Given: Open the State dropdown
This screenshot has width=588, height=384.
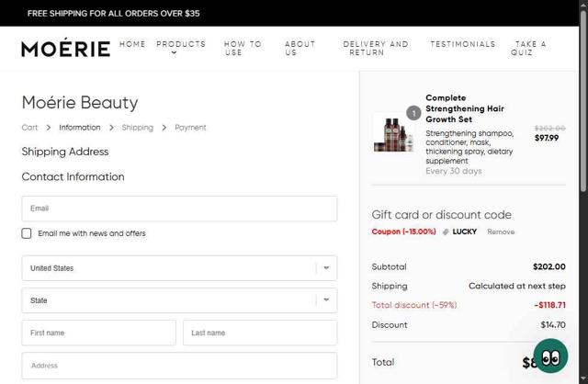Looking at the screenshot, I should (x=179, y=300).
